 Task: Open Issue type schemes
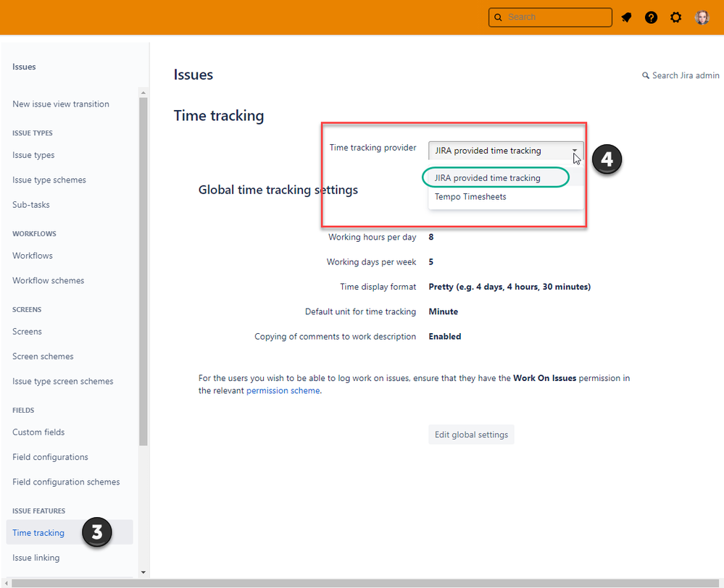tap(49, 180)
